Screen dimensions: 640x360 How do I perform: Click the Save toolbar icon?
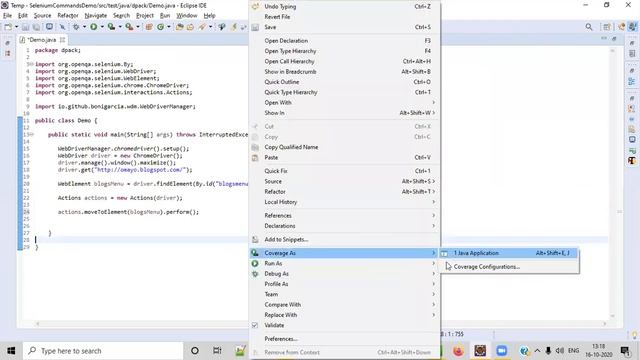click(x=25, y=27)
